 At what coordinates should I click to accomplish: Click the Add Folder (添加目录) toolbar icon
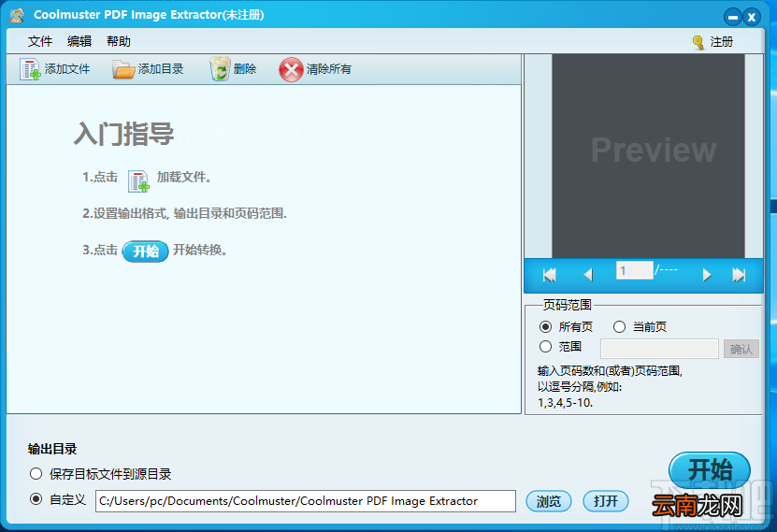click(x=123, y=69)
